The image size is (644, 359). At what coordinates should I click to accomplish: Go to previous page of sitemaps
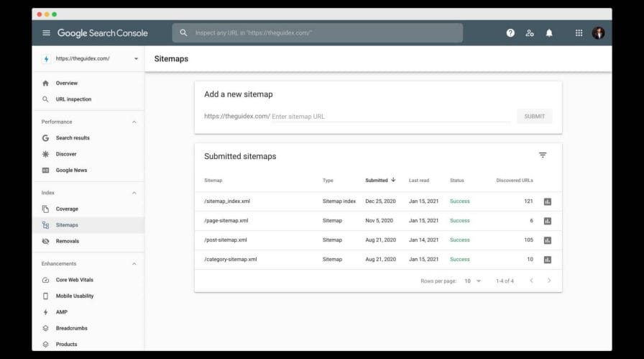click(531, 281)
